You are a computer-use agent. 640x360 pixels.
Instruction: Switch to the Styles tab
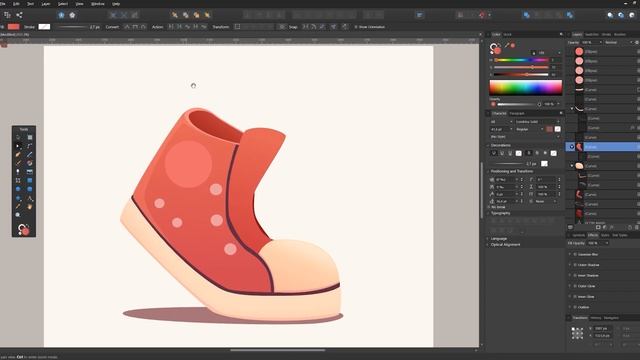(605, 235)
